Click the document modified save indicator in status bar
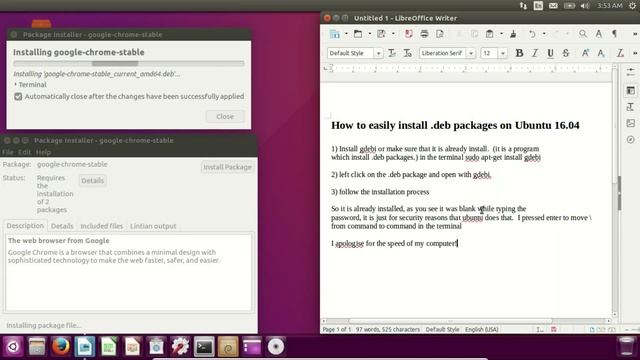The height and width of the screenshot is (360, 640). coord(554,329)
